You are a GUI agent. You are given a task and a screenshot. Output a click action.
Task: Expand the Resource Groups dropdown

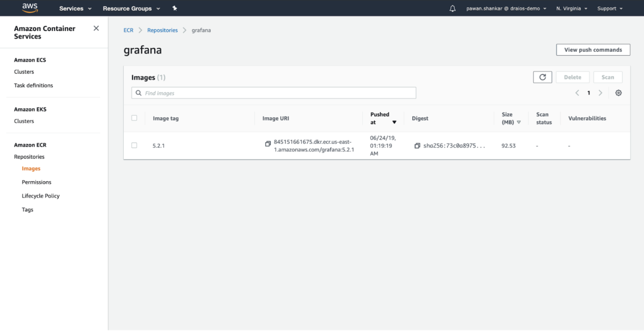pyautogui.click(x=132, y=8)
